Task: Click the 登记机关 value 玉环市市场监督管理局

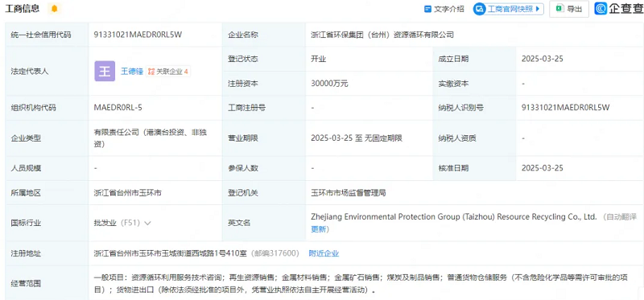Action: [x=349, y=192]
